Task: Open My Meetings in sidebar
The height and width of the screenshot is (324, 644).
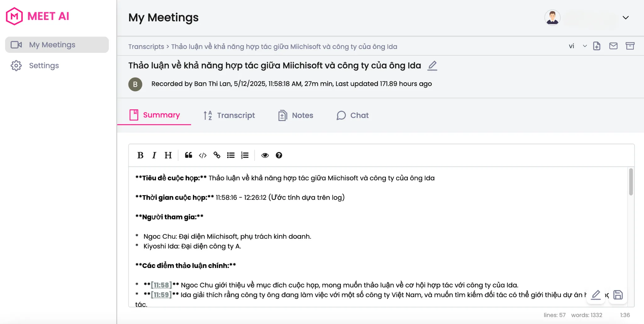Action: point(57,45)
